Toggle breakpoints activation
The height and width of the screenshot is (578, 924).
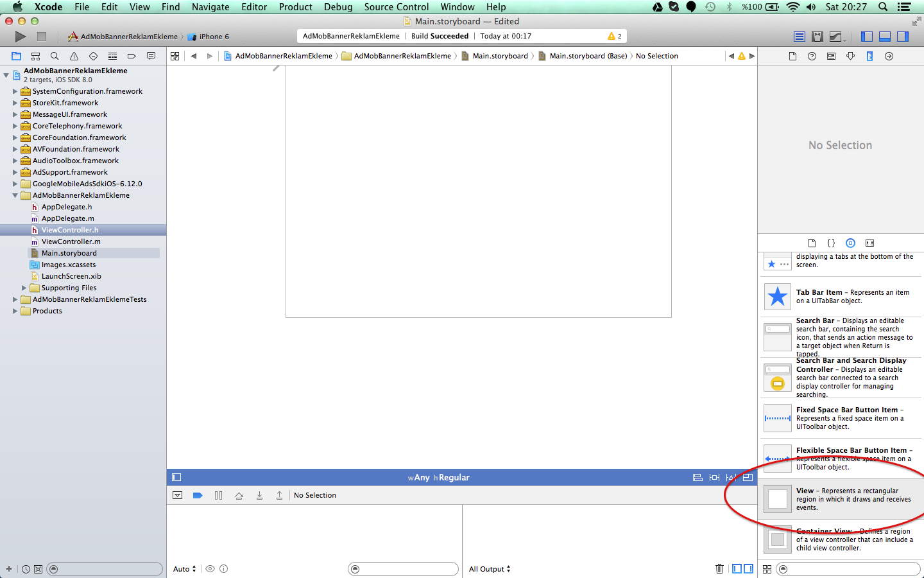pos(198,495)
